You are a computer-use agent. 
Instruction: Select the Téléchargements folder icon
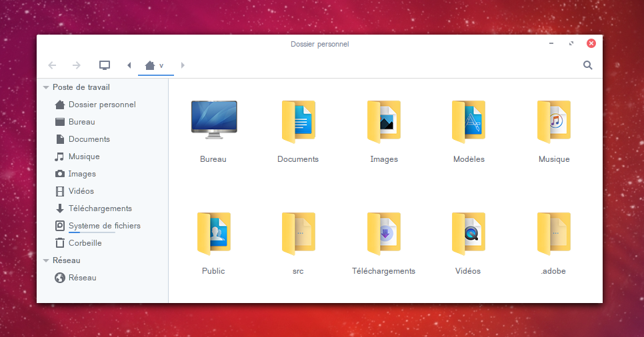pos(384,234)
